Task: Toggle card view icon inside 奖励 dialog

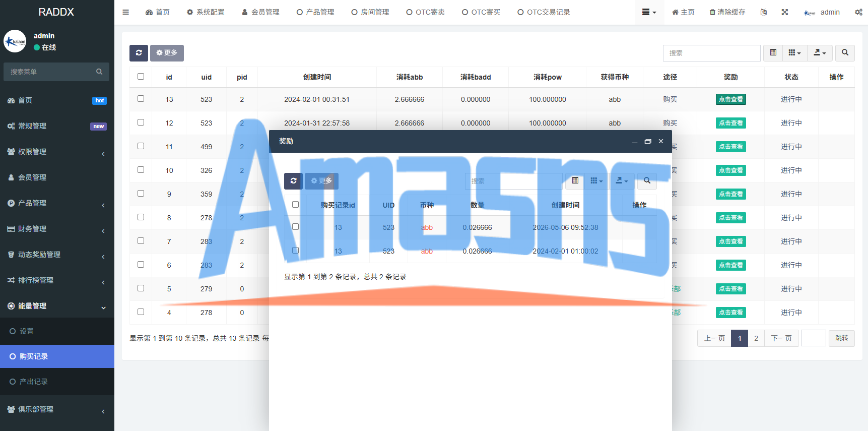Action: [x=575, y=181]
